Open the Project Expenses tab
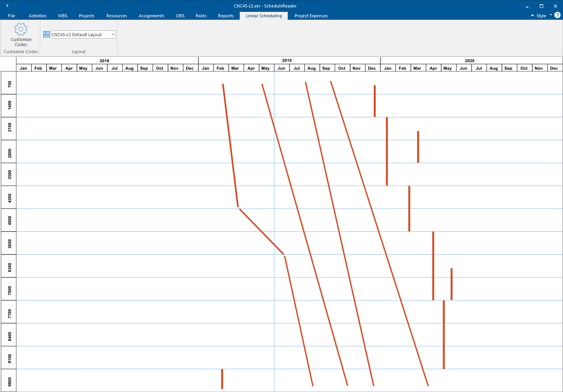563x392 pixels. tap(311, 16)
